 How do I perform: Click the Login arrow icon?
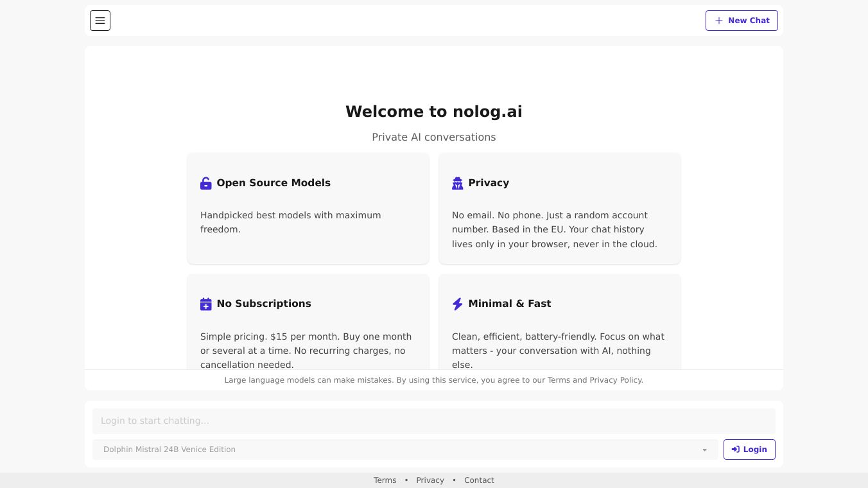click(x=735, y=449)
